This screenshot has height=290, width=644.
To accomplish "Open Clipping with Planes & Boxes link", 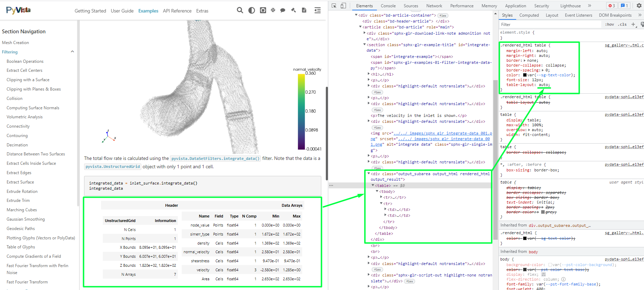I will click(34, 89).
